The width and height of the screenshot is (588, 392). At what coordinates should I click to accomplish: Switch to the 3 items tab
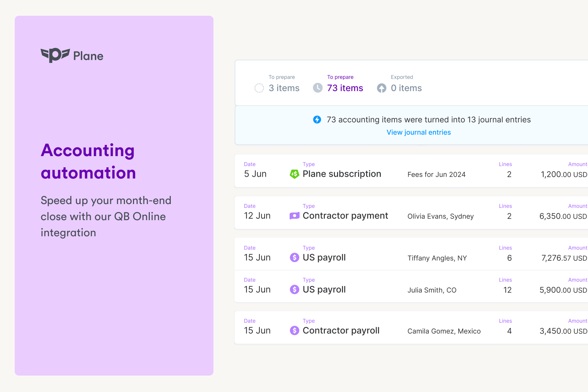(284, 88)
